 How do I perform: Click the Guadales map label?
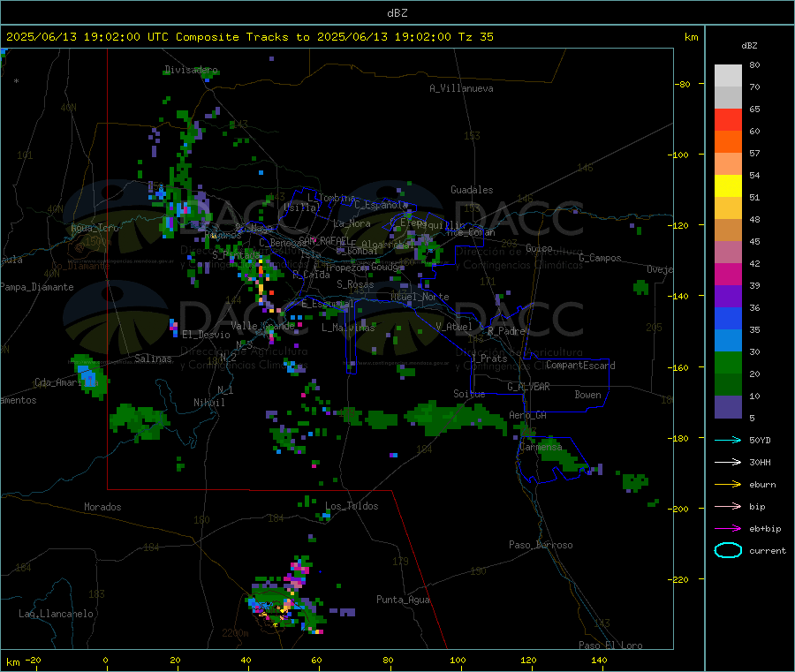point(472,190)
